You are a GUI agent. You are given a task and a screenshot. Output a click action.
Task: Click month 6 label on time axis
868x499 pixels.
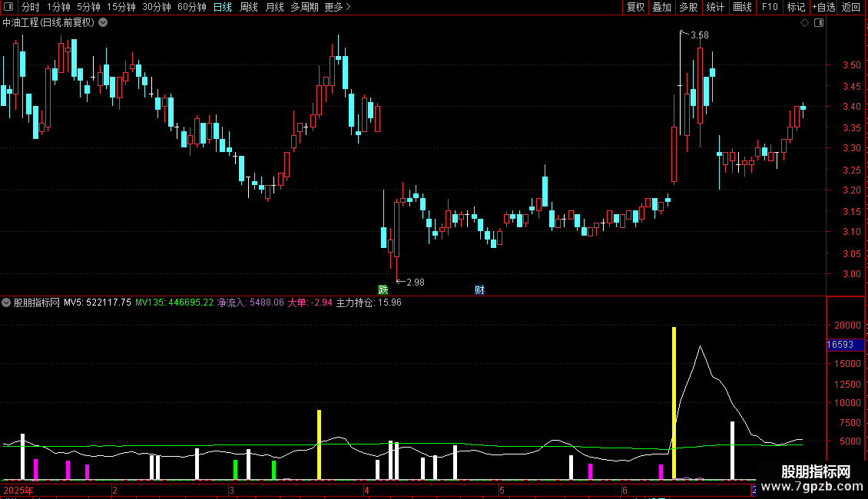click(624, 490)
